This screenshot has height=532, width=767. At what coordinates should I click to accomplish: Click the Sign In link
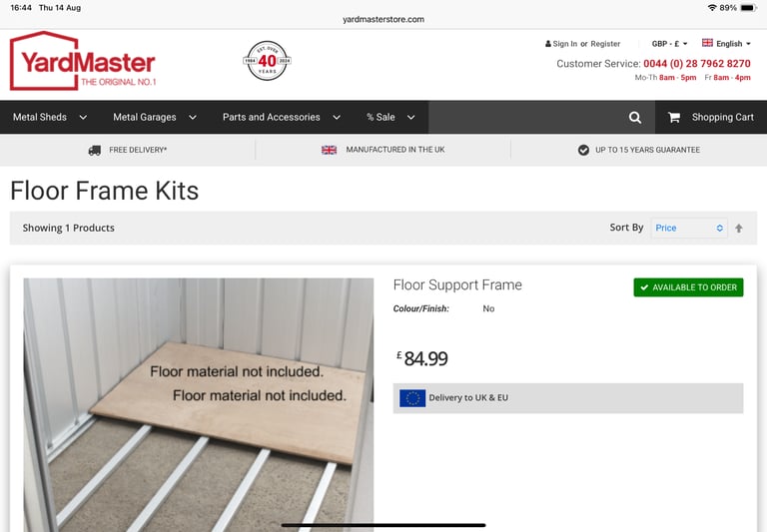(561, 44)
